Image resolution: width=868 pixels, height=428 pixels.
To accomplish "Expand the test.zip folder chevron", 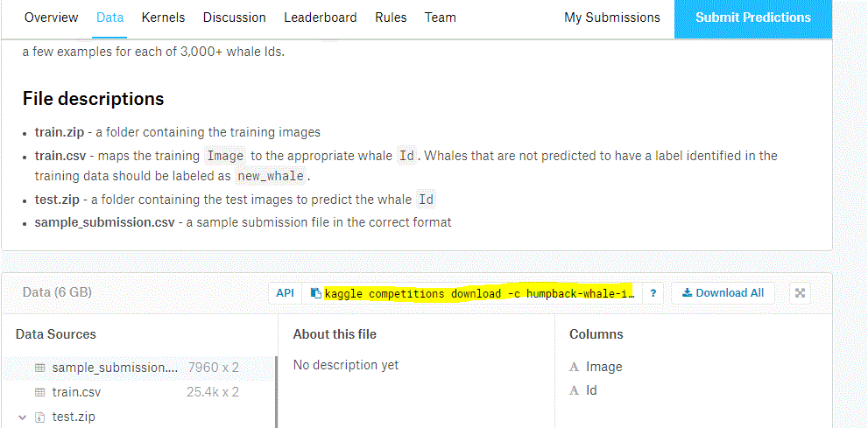I will [23, 417].
